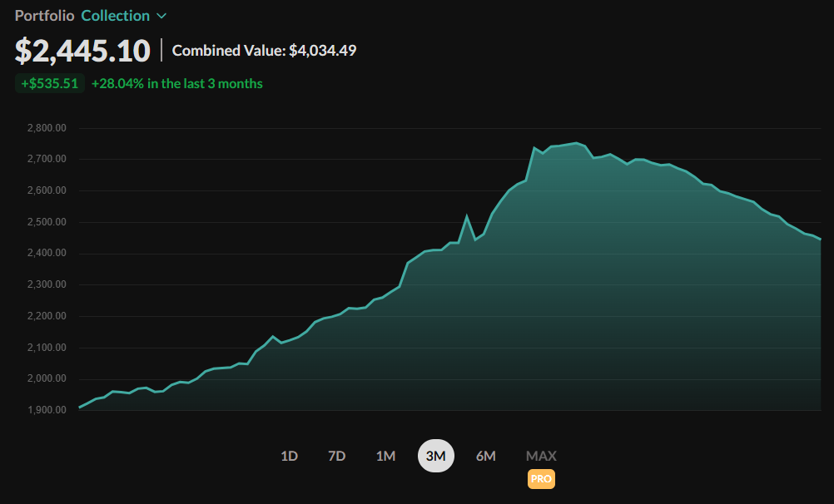Select the 7D time range
Image resolution: width=834 pixels, height=504 pixels.
[337, 456]
